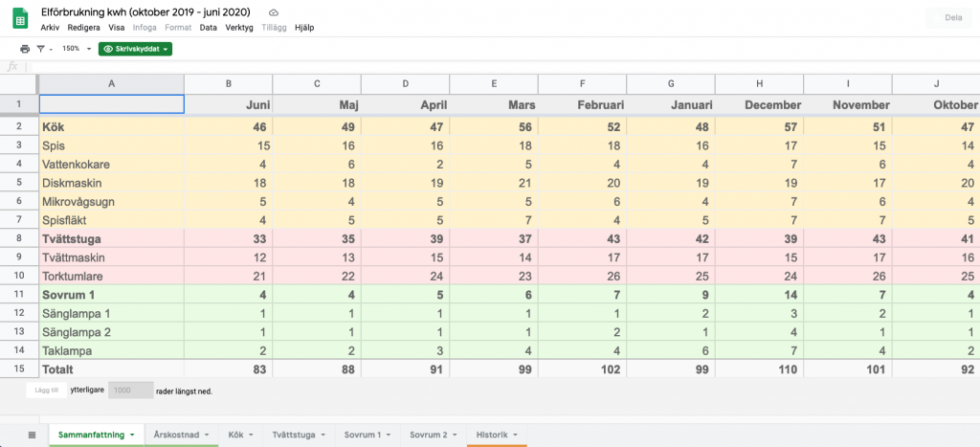The width and height of the screenshot is (980, 447).
Task: Open the Historik tab dropdown arrow
Action: [515, 435]
